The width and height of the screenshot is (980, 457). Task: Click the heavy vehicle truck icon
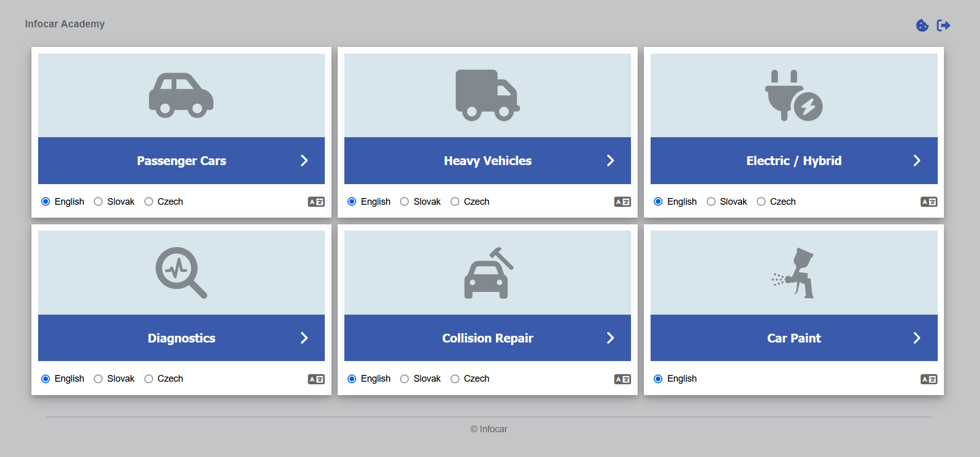pyautogui.click(x=487, y=95)
